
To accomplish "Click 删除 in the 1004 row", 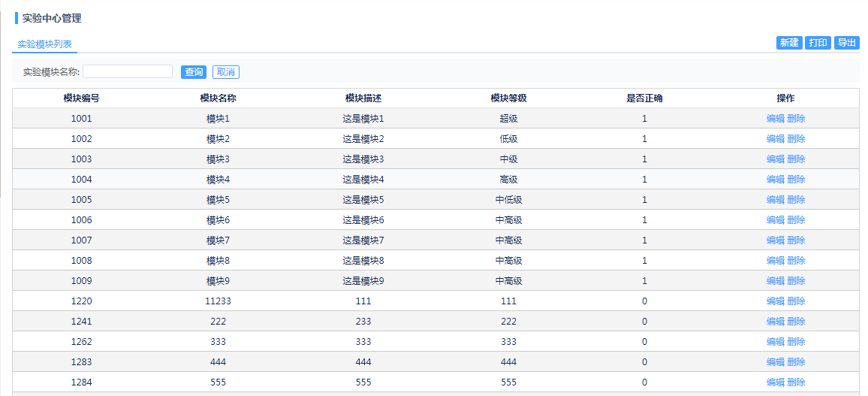I will pyautogui.click(x=796, y=180).
